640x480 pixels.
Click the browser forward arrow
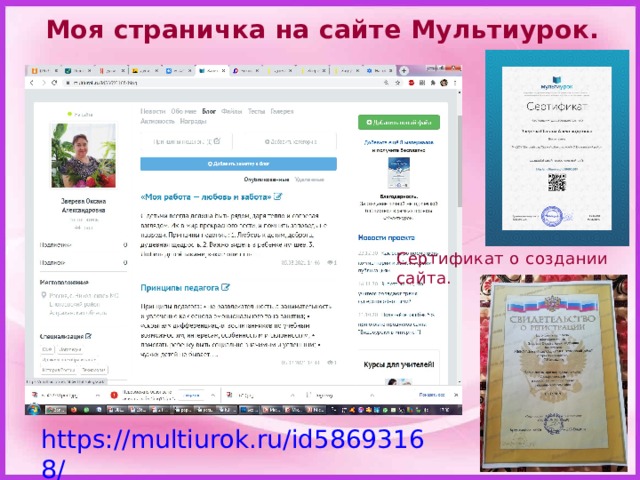pyautogui.click(x=43, y=83)
